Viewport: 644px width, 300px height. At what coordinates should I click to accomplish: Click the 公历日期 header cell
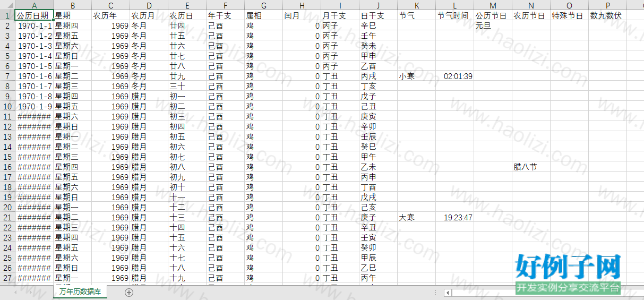tap(35, 15)
